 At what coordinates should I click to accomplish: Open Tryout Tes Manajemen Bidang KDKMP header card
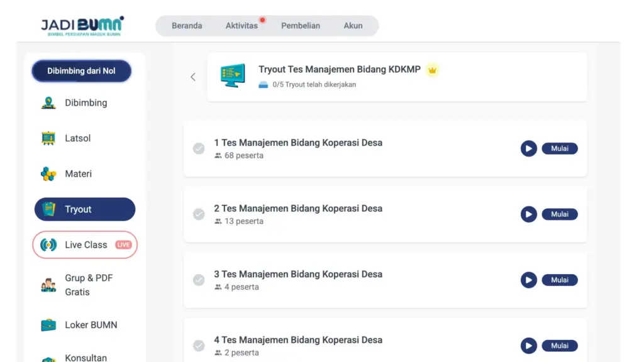[x=397, y=77]
